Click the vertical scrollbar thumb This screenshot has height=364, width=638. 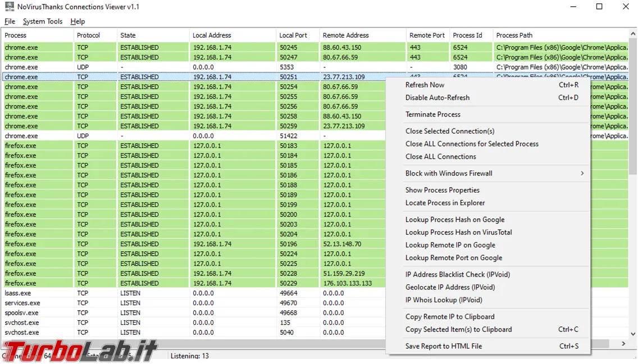(x=633, y=108)
